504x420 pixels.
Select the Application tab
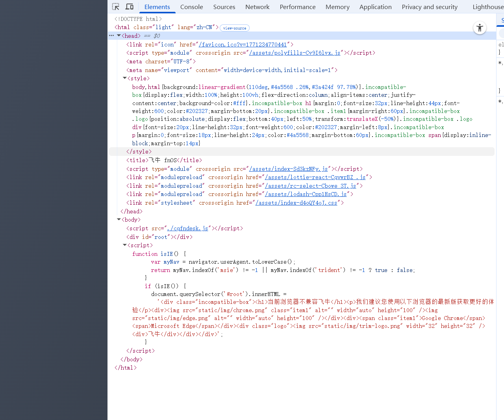pos(375,7)
